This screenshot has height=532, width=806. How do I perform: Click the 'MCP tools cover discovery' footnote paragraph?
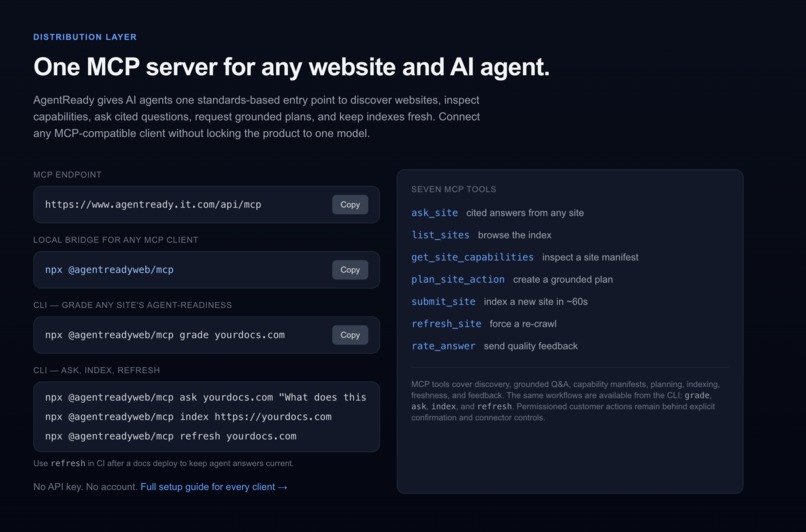click(565, 401)
